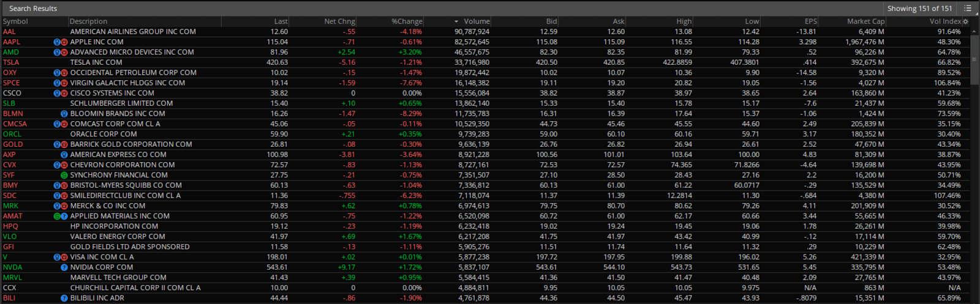Click Churchill Capital Corp II description

pos(135,288)
